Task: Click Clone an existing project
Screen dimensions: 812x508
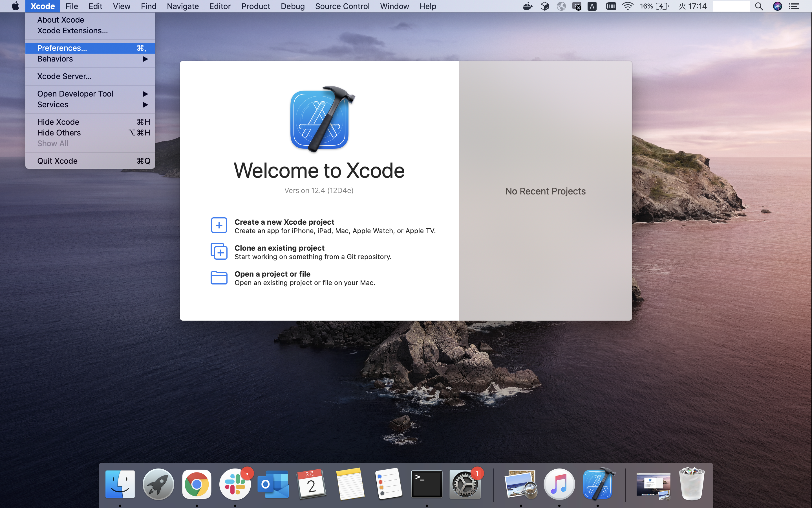Action: (279, 248)
